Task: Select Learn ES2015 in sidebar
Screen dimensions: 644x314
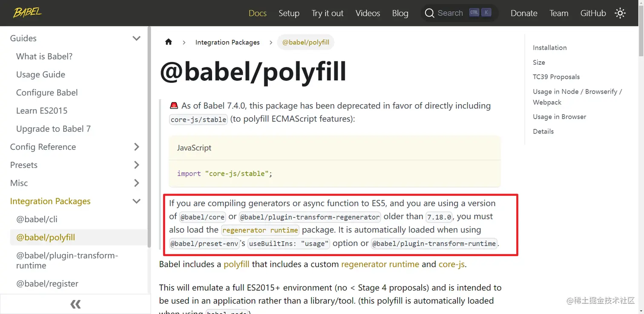Action: tap(42, 111)
